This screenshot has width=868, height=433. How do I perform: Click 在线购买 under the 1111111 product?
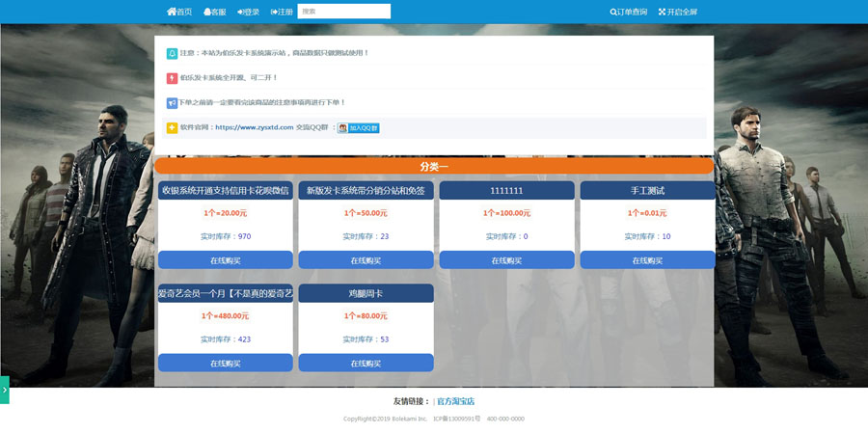[x=506, y=260]
